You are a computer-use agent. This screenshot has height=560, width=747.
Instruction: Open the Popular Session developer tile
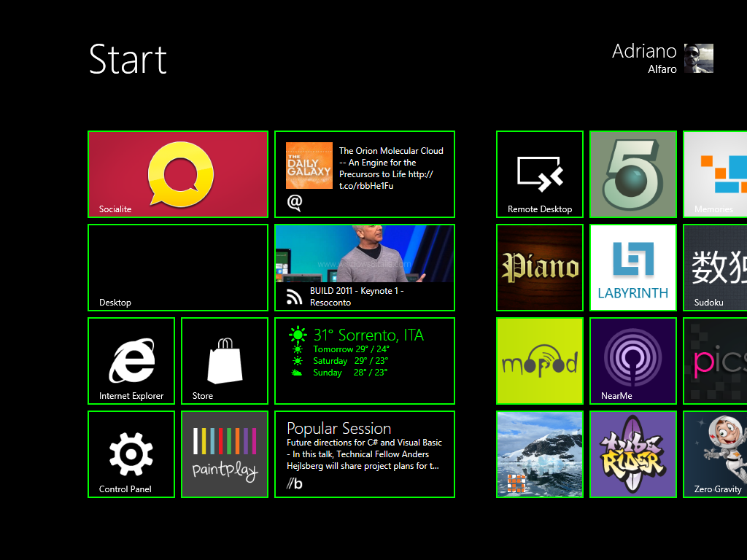coord(364,454)
